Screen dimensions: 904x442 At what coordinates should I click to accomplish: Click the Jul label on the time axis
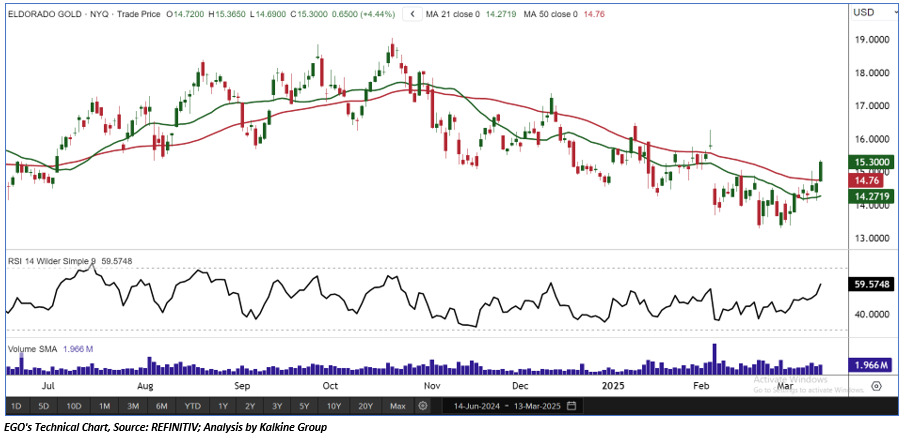[50, 385]
